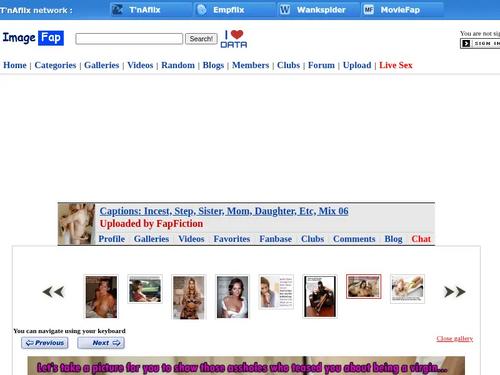Click the Close gallery link

455,339
